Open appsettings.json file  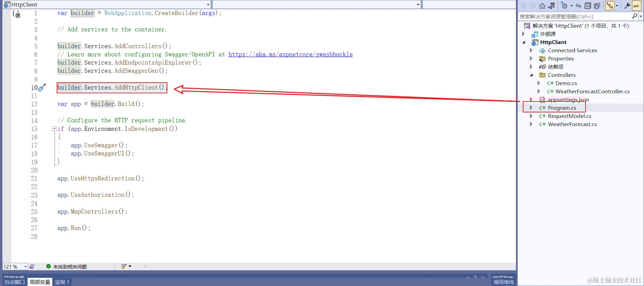[568, 99]
